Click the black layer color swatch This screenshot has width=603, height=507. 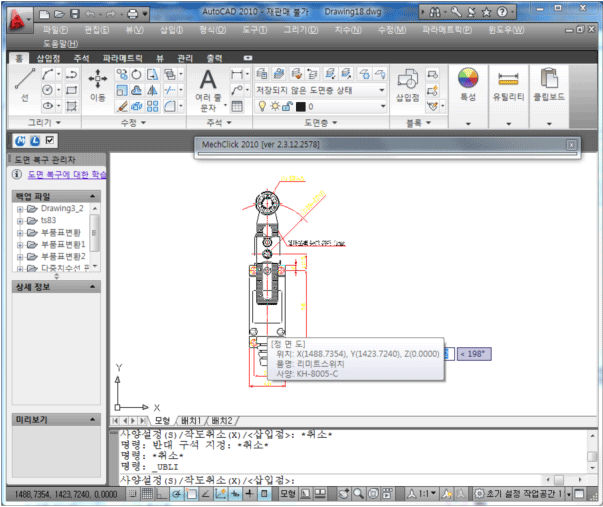[x=298, y=106]
